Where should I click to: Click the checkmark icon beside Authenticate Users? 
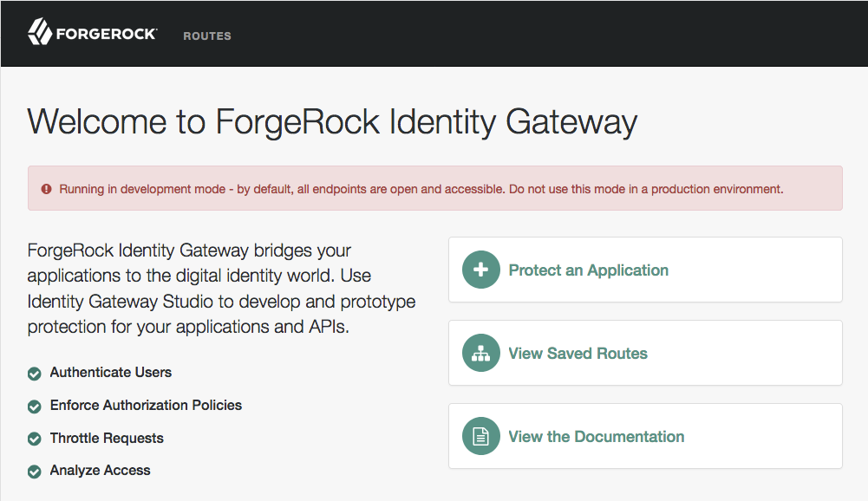tap(35, 374)
